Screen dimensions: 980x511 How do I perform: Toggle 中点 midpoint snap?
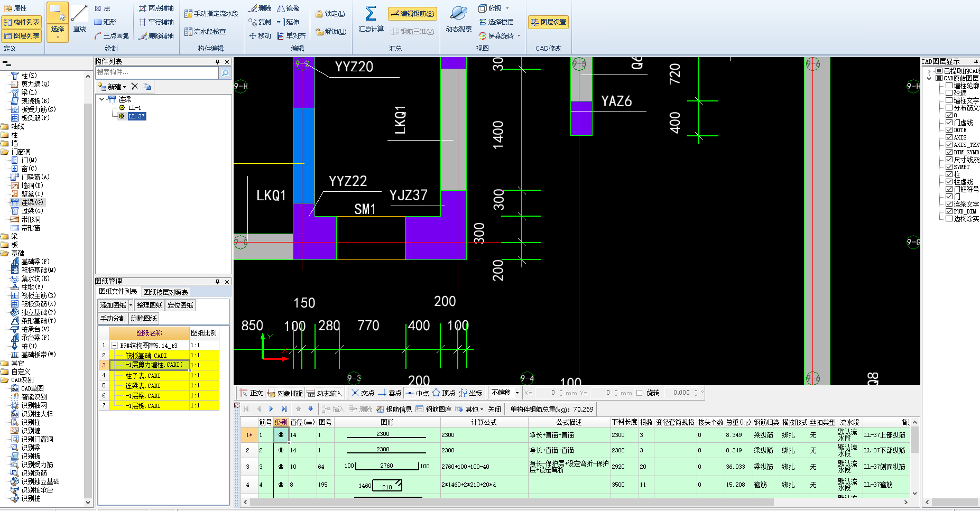pos(417,393)
